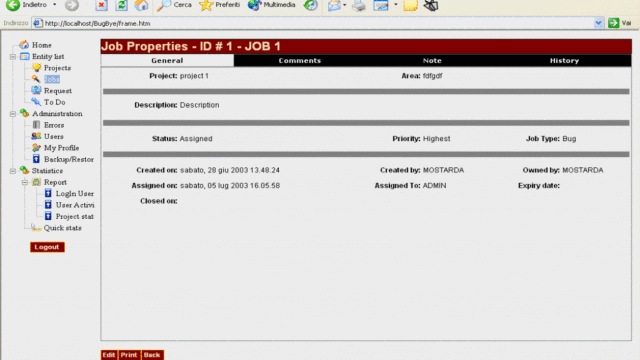Click the browser Home house icon
This screenshot has width=640, height=360.
click(x=141, y=5)
